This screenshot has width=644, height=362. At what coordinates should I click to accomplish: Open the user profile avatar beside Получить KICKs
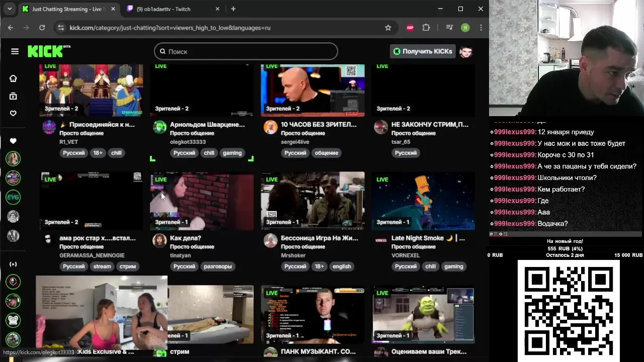point(466,51)
